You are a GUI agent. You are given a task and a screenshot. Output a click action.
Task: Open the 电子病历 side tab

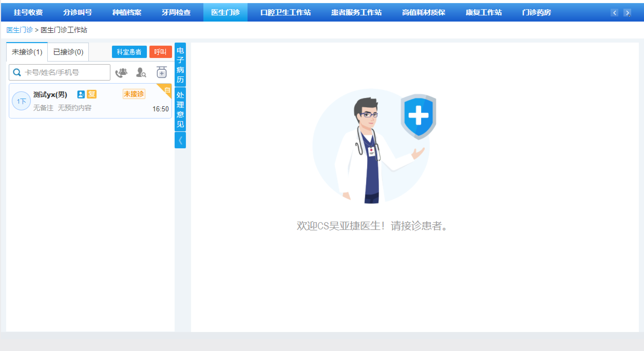pyautogui.click(x=180, y=65)
